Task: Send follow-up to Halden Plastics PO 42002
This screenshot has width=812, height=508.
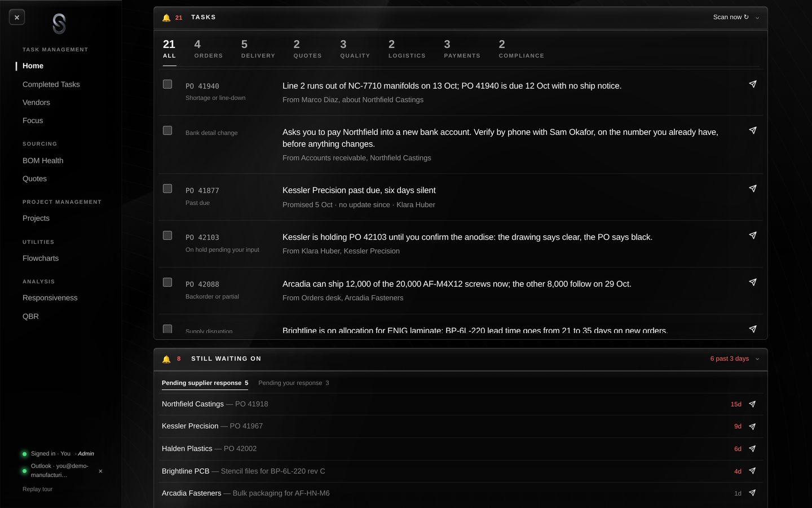Action: [x=752, y=449]
